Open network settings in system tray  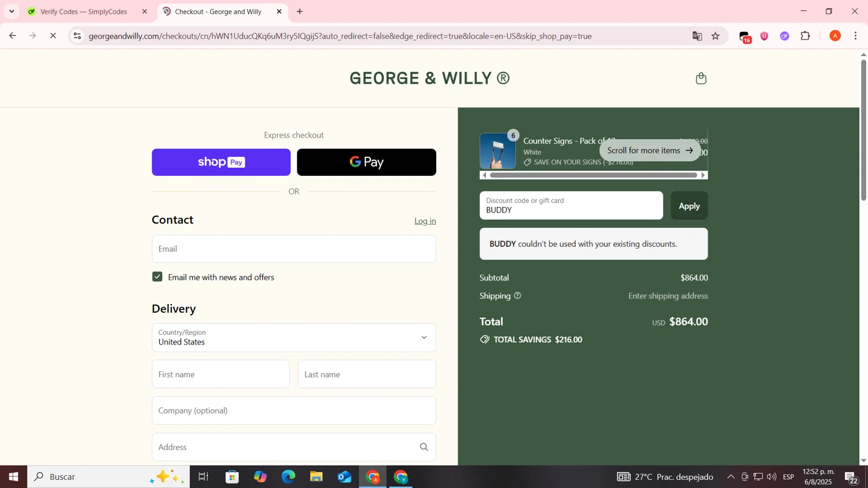click(x=758, y=477)
